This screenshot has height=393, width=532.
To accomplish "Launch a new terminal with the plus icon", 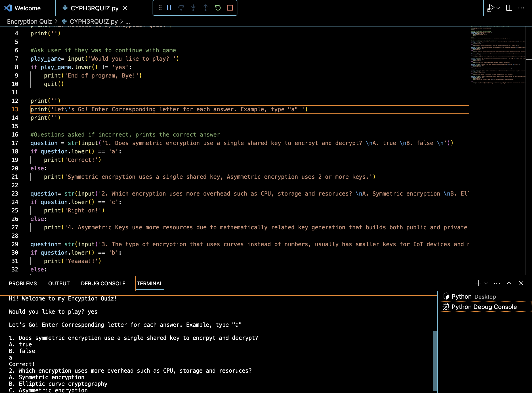I will pos(478,283).
